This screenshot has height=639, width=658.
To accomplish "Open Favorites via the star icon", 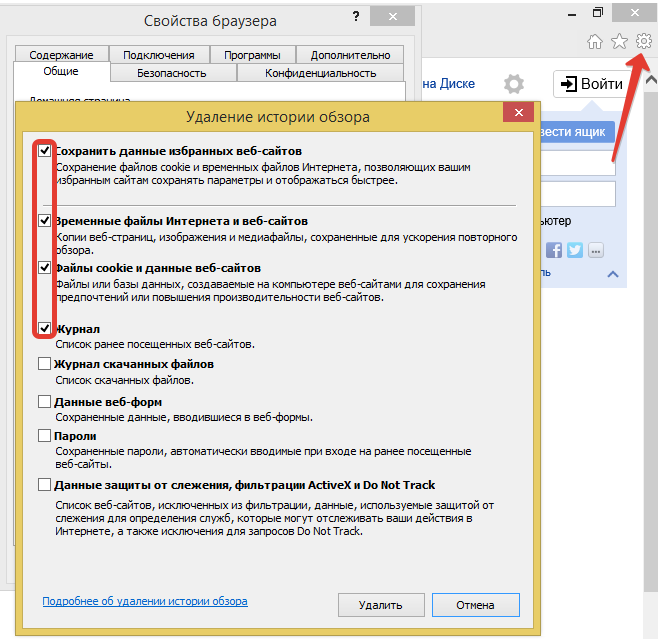I will click(619, 41).
